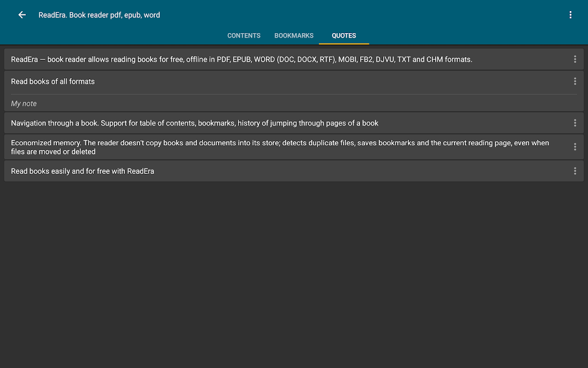Open options for 'Economized memory' quote
The height and width of the screenshot is (368, 588).
coord(575,147)
